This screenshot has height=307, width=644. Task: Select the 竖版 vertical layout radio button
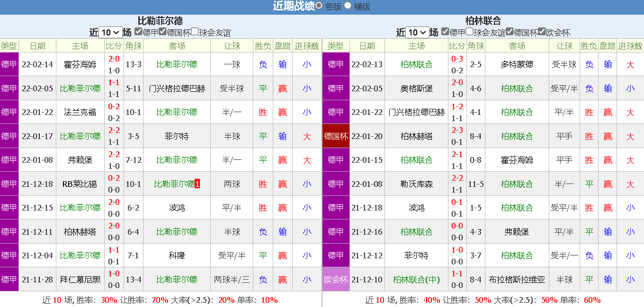point(319,6)
